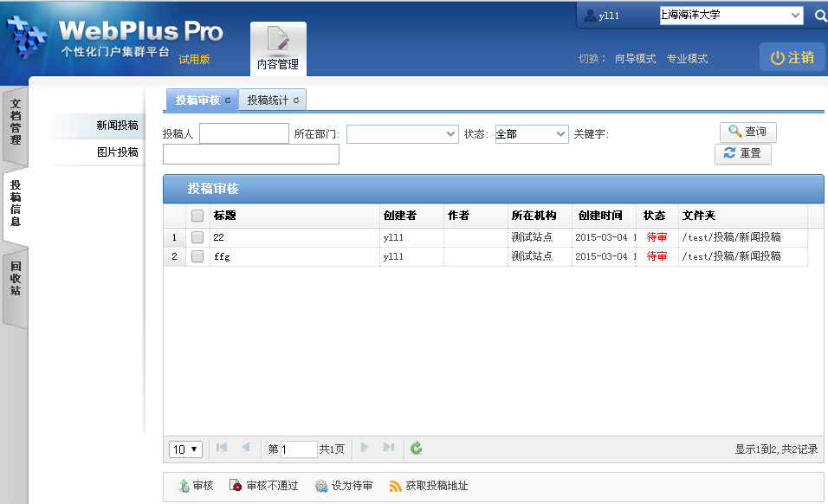Click the search magnifier icon at top right
Image resolution: width=828 pixels, height=504 pixels.
[819, 16]
